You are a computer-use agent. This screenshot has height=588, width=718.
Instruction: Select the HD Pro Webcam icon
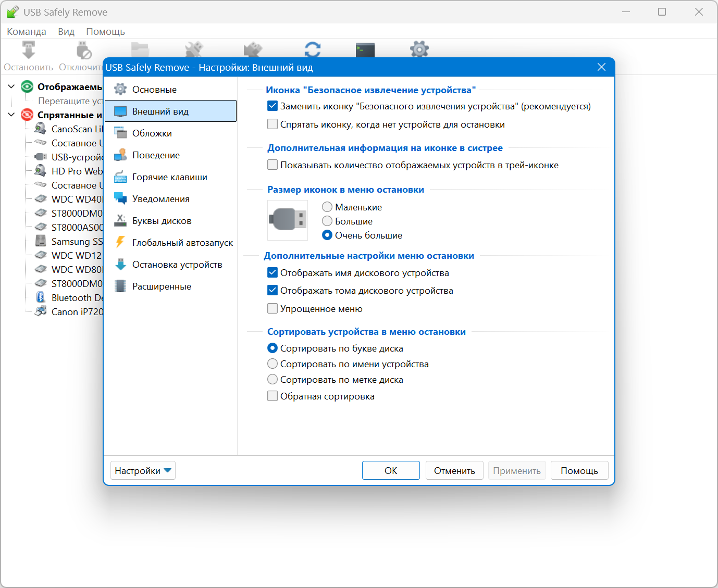click(x=41, y=171)
